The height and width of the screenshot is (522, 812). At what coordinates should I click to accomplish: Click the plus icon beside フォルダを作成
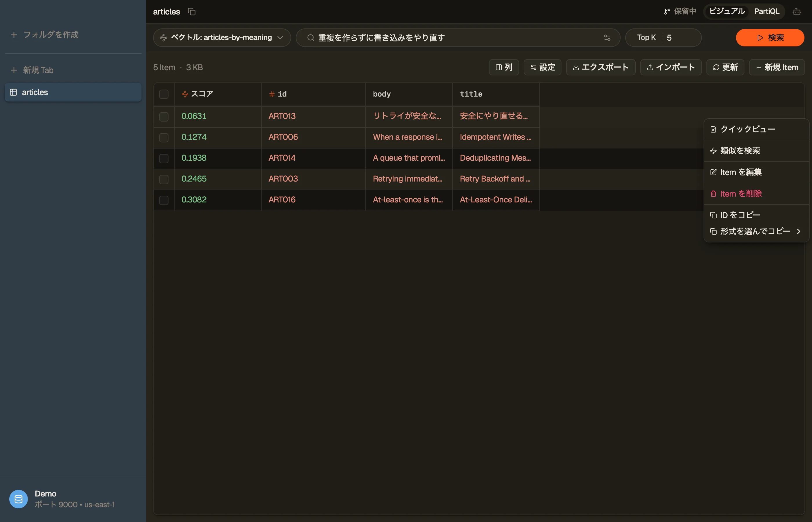tap(14, 35)
